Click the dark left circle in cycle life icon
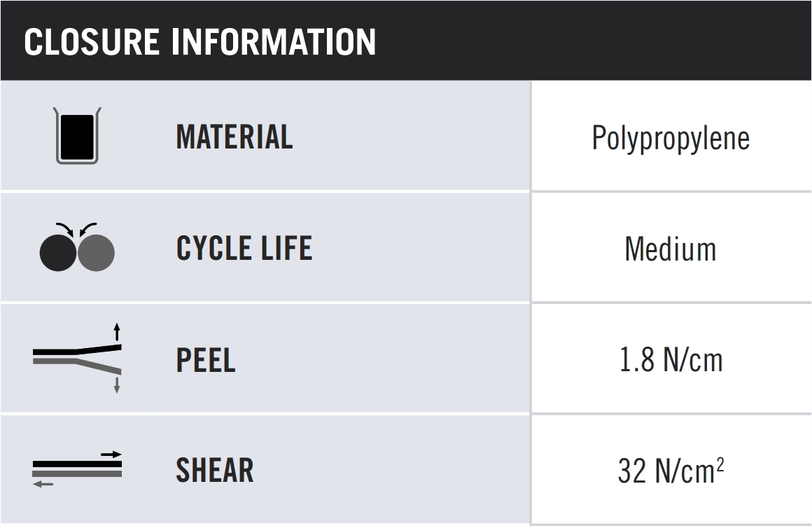This screenshot has width=812, height=526. coord(59,253)
